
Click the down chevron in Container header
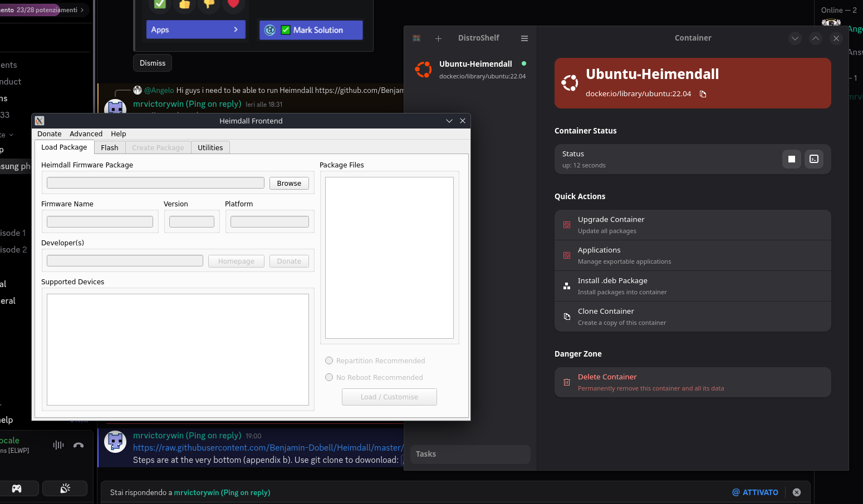pyautogui.click(x=795, y=38)
